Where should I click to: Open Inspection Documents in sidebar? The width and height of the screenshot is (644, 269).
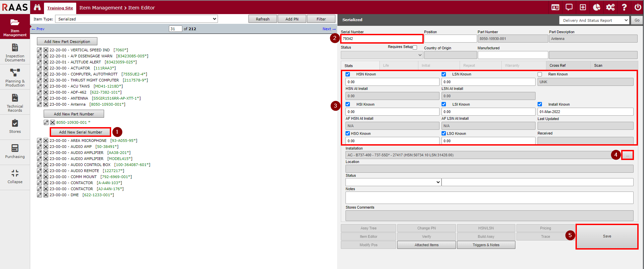click(15, 53)
